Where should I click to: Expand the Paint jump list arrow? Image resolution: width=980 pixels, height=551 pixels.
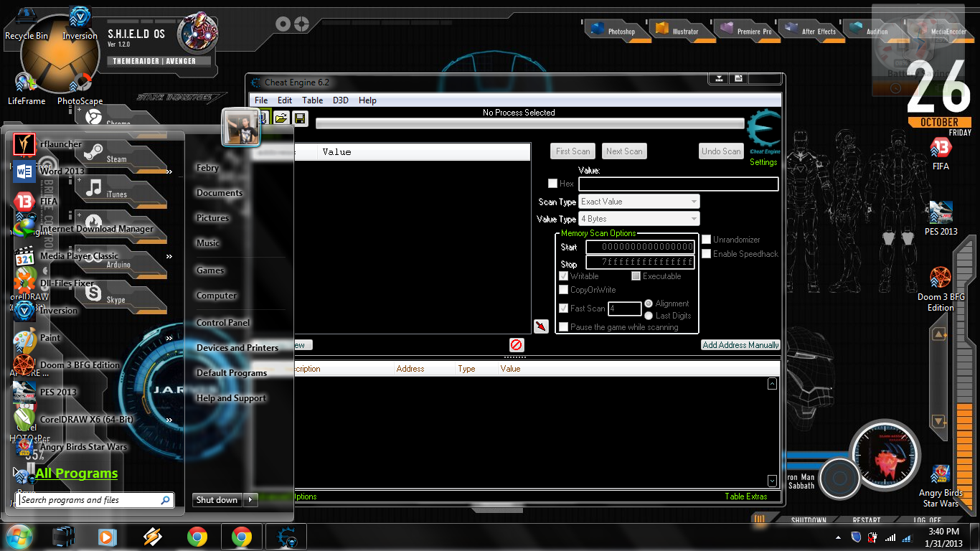pyautogui.click(x=169, y=338)
